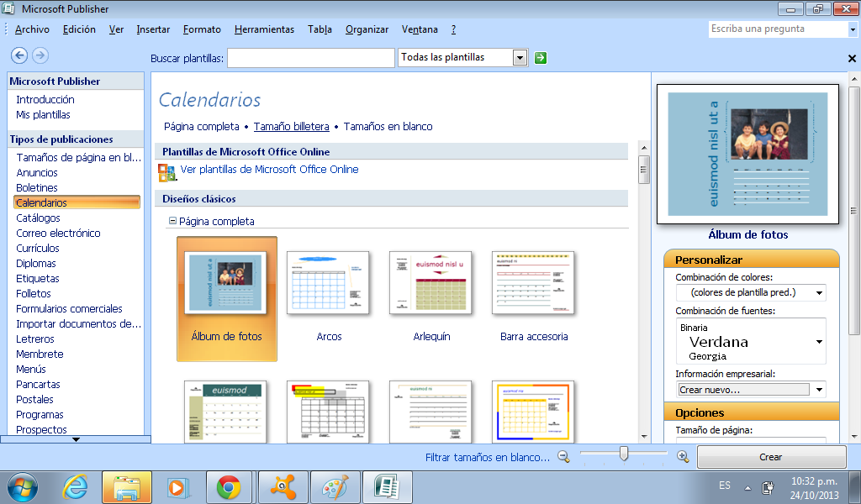Open the Edición menu

[79, 29]
